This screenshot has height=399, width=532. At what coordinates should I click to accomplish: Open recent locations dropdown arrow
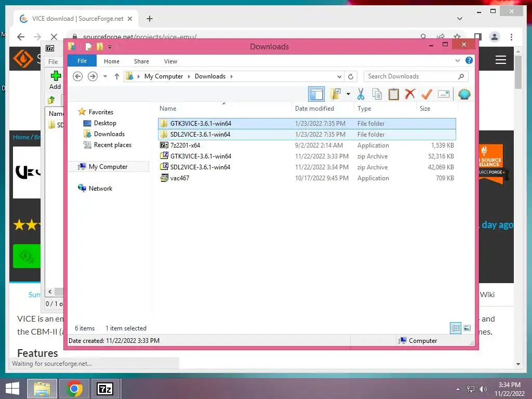click(105, 76)
